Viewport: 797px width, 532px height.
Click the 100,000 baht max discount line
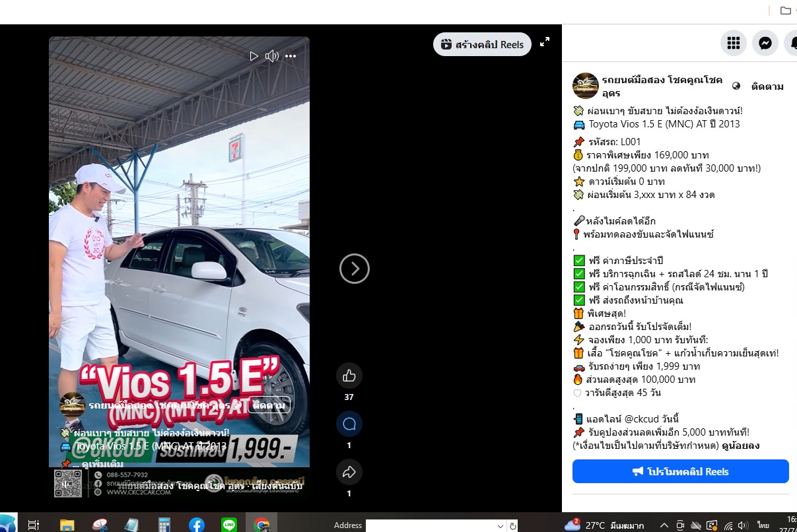pyautogui.click(x=641, y=380)
